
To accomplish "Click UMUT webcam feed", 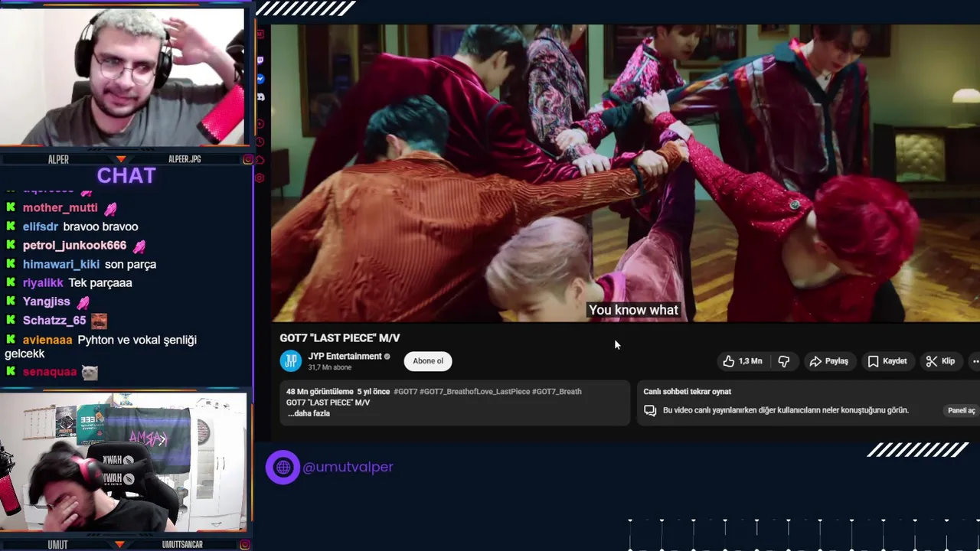I will pyautogui.click(x=123, y=463).
